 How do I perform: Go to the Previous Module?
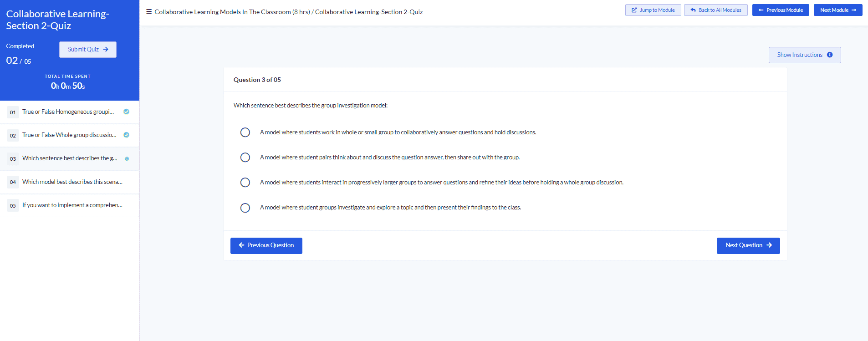[x=781, y=10]
